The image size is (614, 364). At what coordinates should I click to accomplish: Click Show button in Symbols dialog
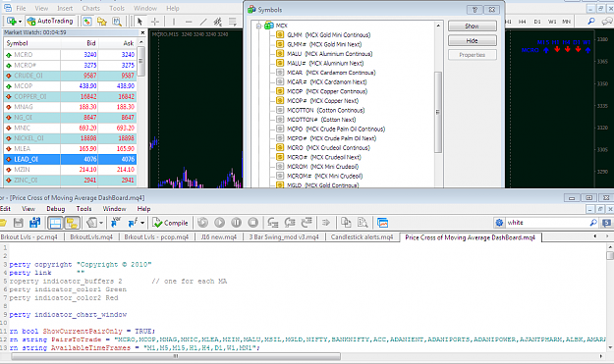coord(473,26)
